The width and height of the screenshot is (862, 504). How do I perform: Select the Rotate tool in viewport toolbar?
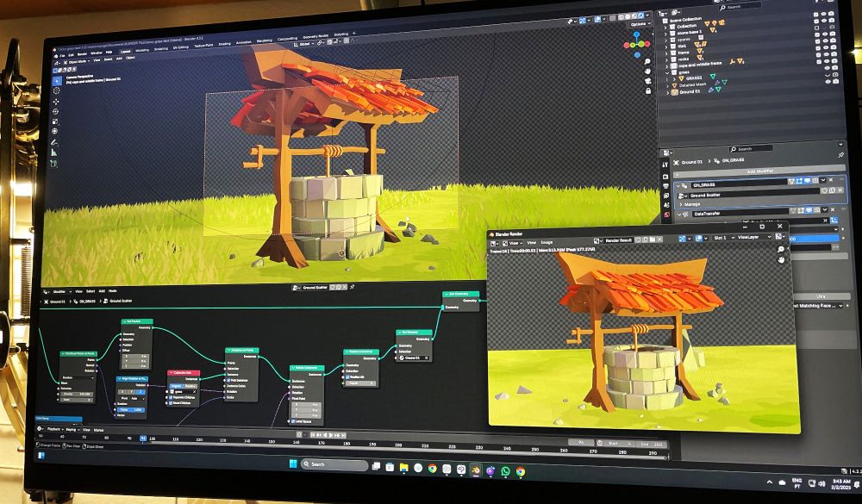pos(55,112)
